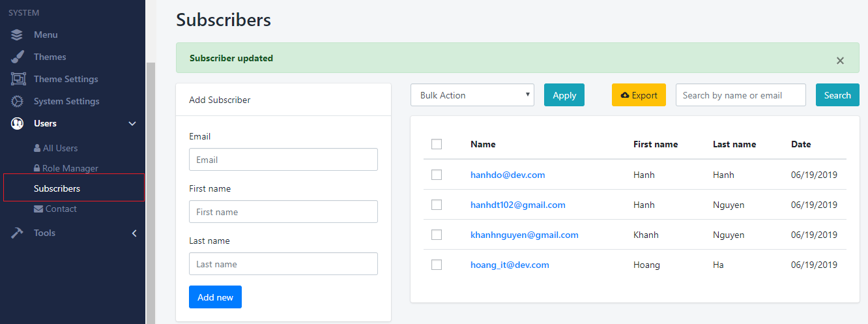This screenshot has width=868, height=324.
Task: Focus the Search by name or email field
Action: 740,95
